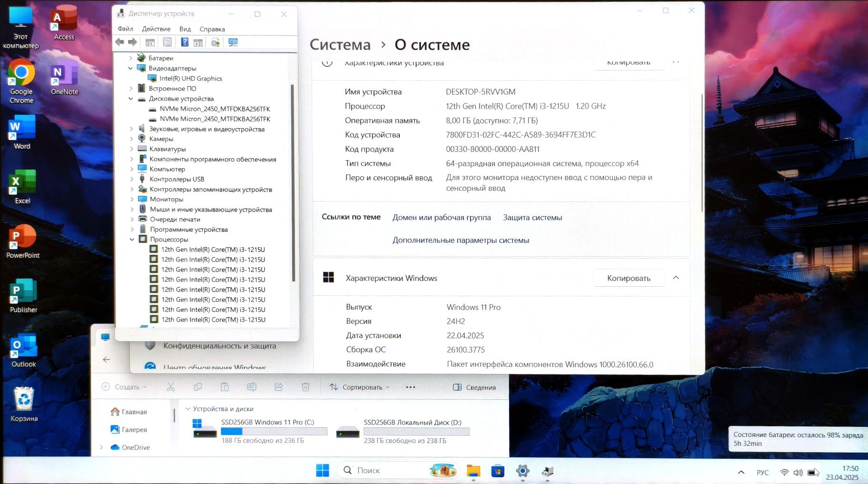Click the Device Manager vertical scrollbar
Screen dimensions: 868x484
coord(293,183)
